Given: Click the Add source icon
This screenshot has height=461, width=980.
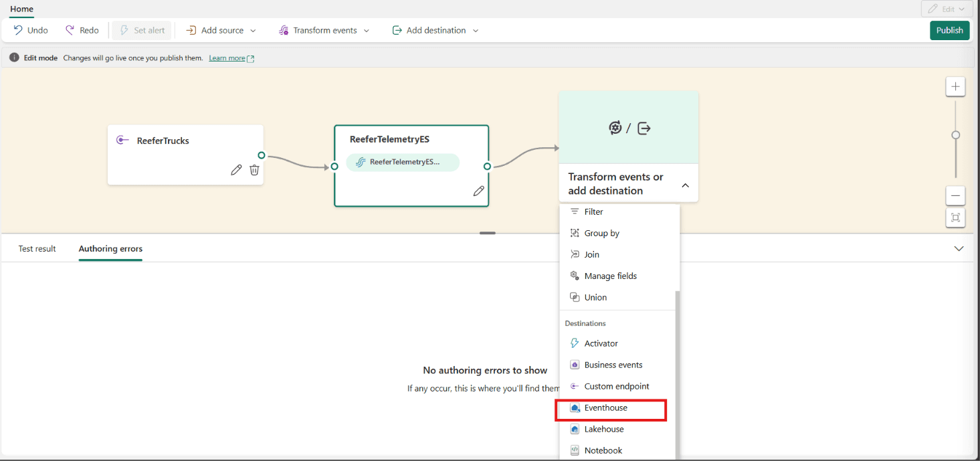Looking at the screenshot, I should (x=191, y=30).
